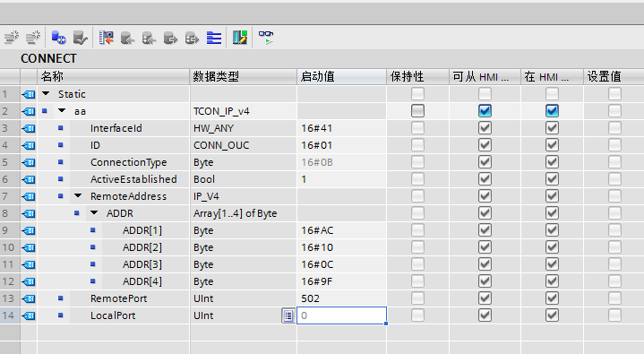Click the ConnectionType name cell

(129, 162)
